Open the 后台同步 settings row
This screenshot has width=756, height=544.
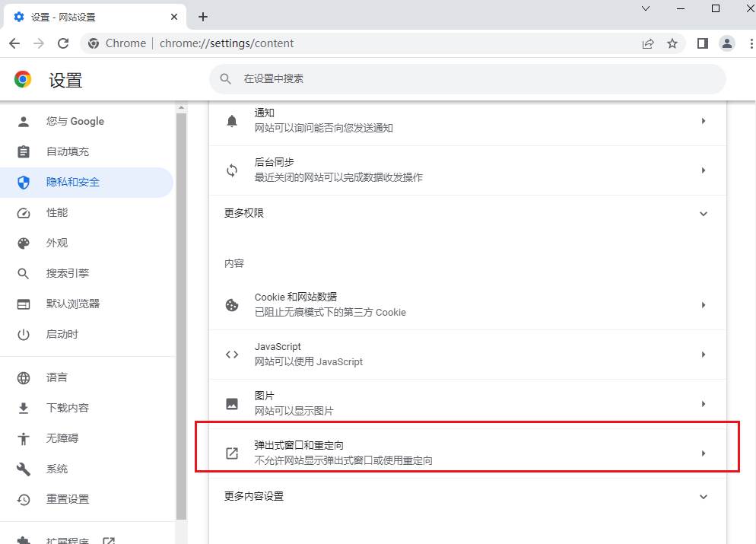468,170
